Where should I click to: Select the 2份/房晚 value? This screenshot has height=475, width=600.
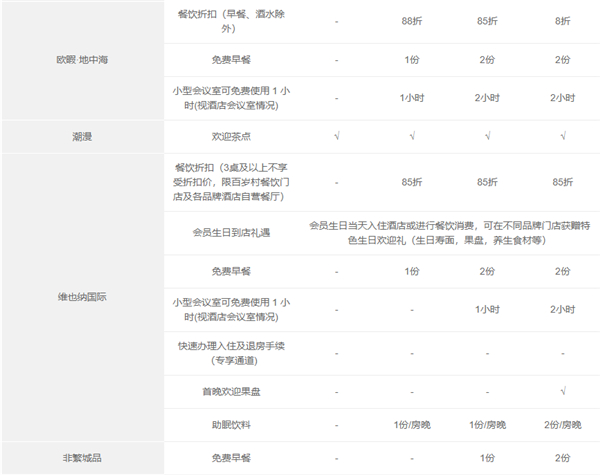(x=564, y=423)
